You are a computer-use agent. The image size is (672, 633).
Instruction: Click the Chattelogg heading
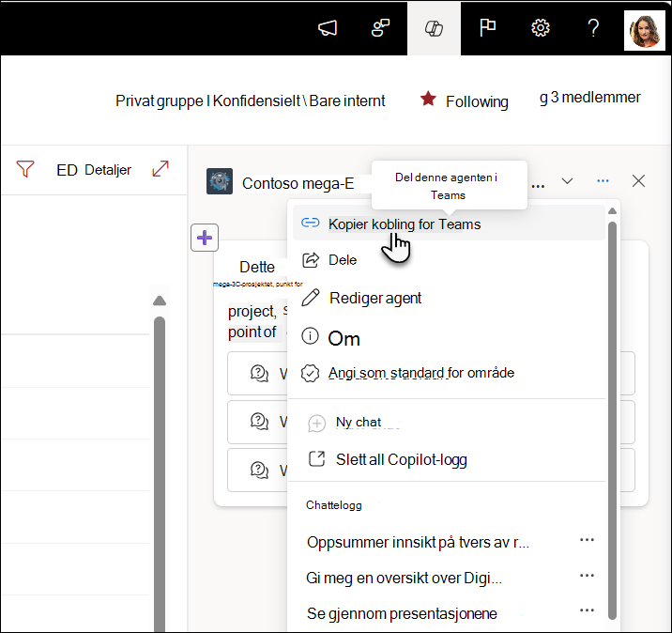click(334, 505)
